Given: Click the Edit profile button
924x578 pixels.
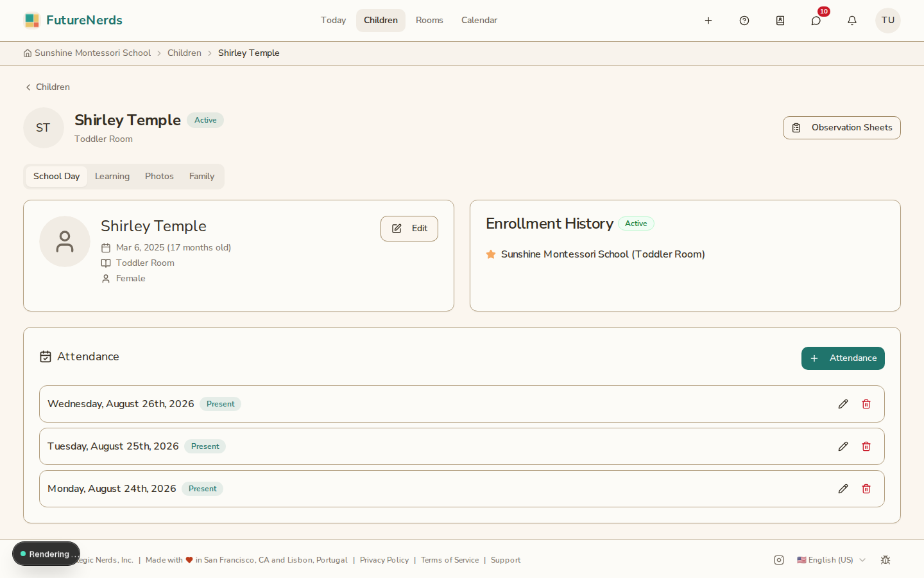Looking at the screenshot, I should 409,229.
